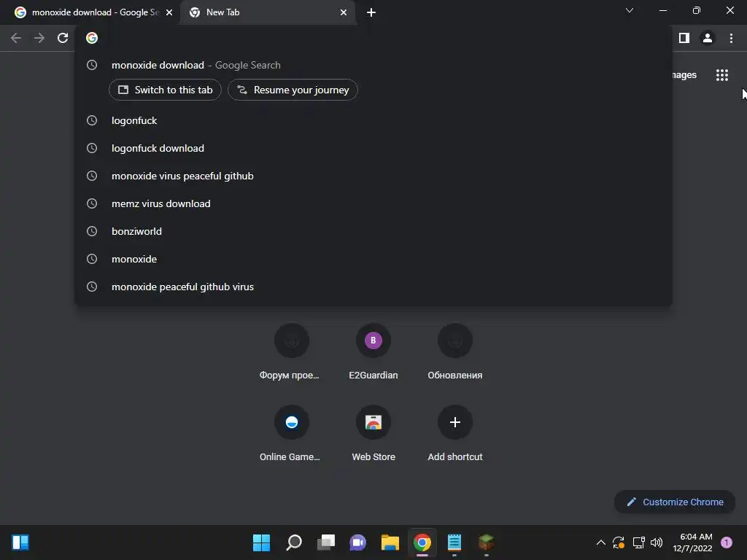Click the Windows Update tray icon

pos(619,542)
